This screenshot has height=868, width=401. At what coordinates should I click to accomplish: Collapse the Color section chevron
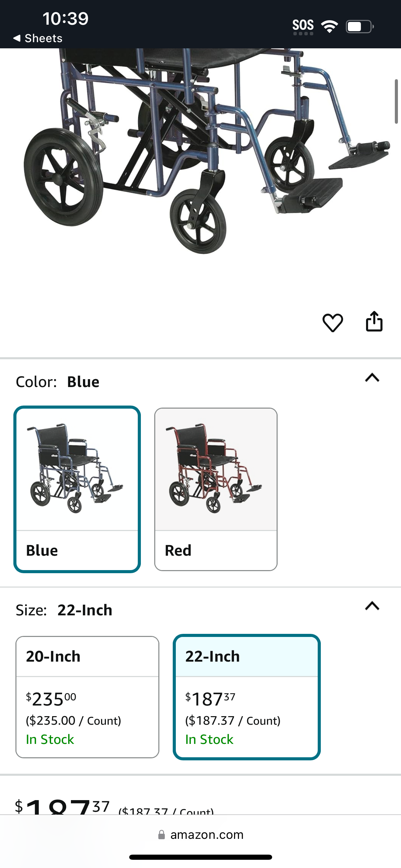372,378
